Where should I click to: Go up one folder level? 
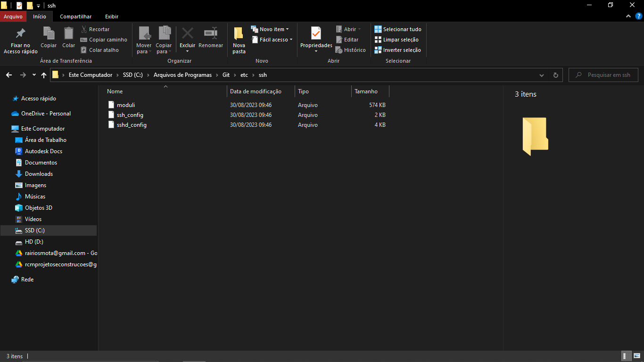[44, 75]
